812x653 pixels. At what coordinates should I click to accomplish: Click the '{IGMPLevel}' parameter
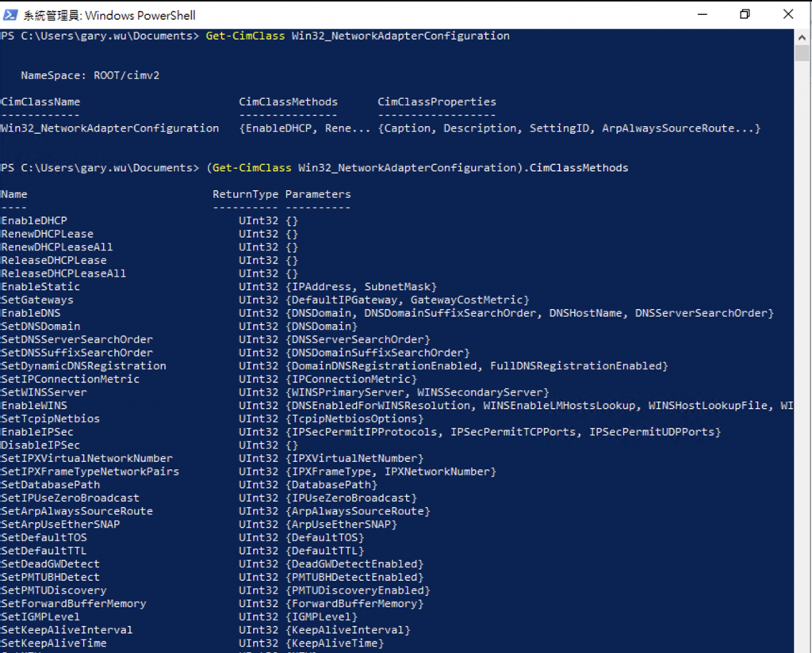[x=322, y=617]
